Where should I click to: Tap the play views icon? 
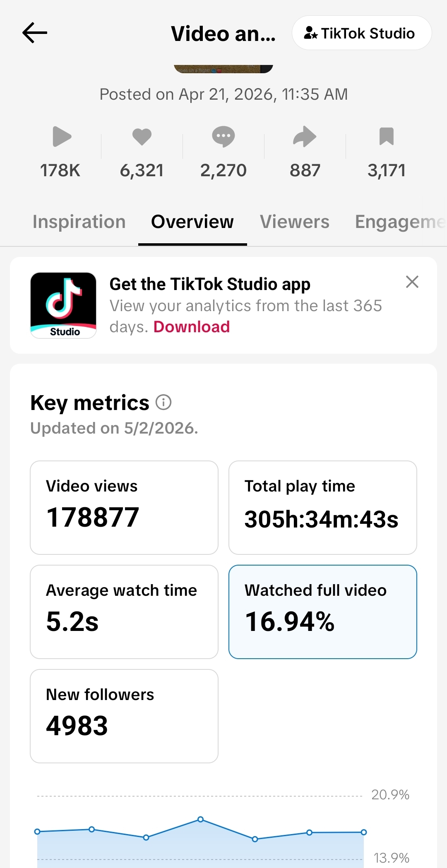(62, 137)
